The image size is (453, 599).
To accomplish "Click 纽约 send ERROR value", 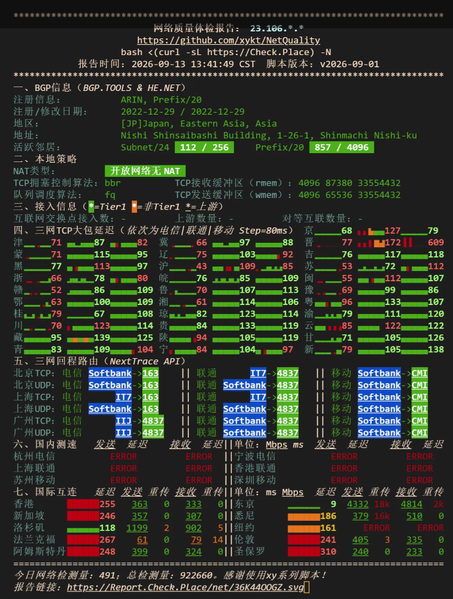I will [x=376, y=528].
